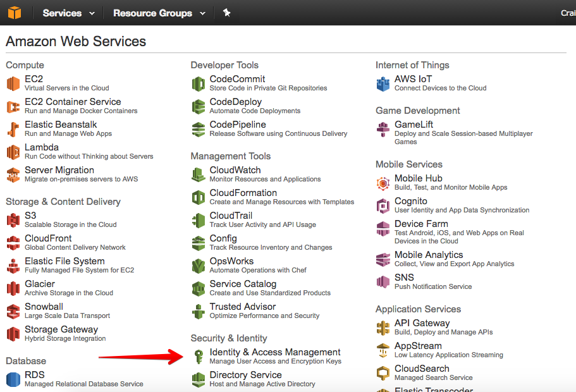This screenshot has height=392, width=576.
Task: Select the Cognito service link
Action: pyautogui.click(x=411, y=201)
